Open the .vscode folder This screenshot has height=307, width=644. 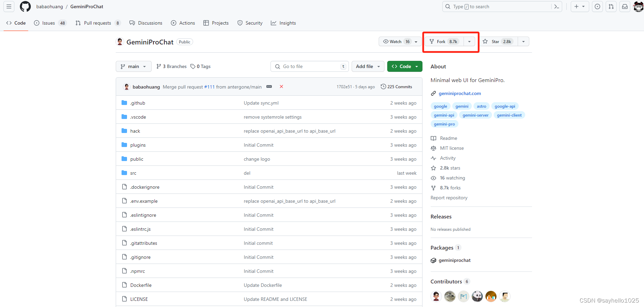138,117
